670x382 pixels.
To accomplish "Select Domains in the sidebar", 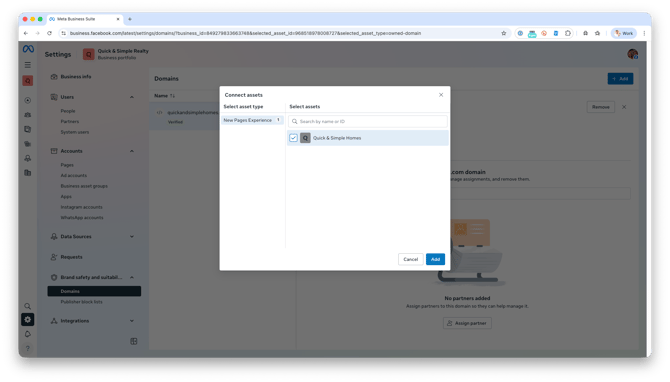I will pyautogui.click(x=94, y=291).
